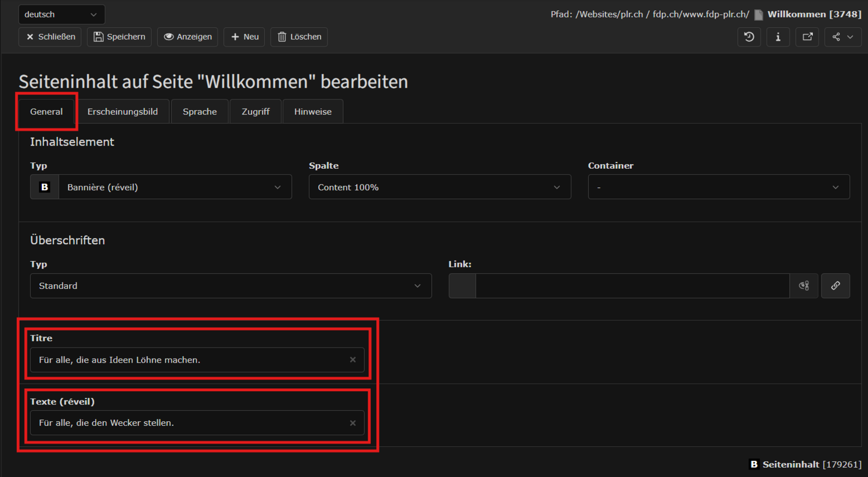Switch to the Erscheinungsbild tab
868x477 pixels.
[x=123, y=111]
